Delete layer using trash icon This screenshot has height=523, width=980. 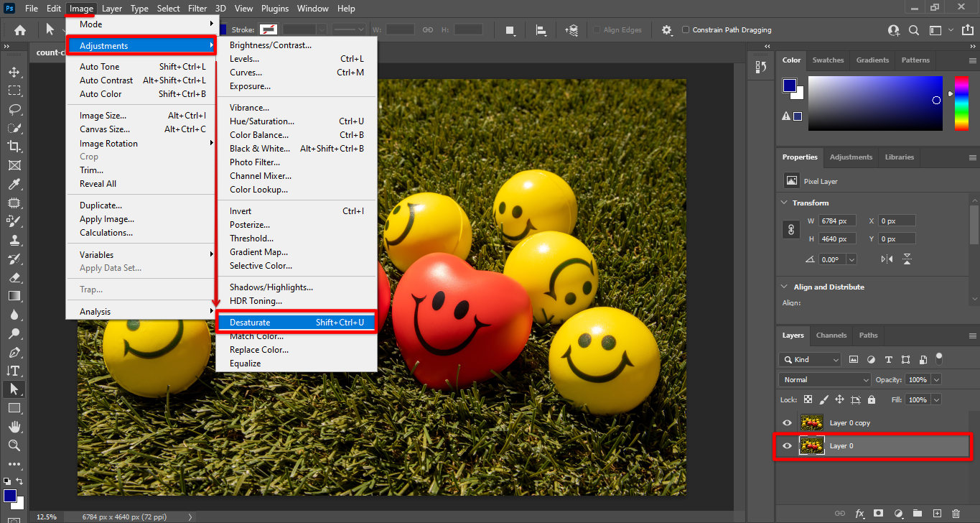[x=956, y=514]
